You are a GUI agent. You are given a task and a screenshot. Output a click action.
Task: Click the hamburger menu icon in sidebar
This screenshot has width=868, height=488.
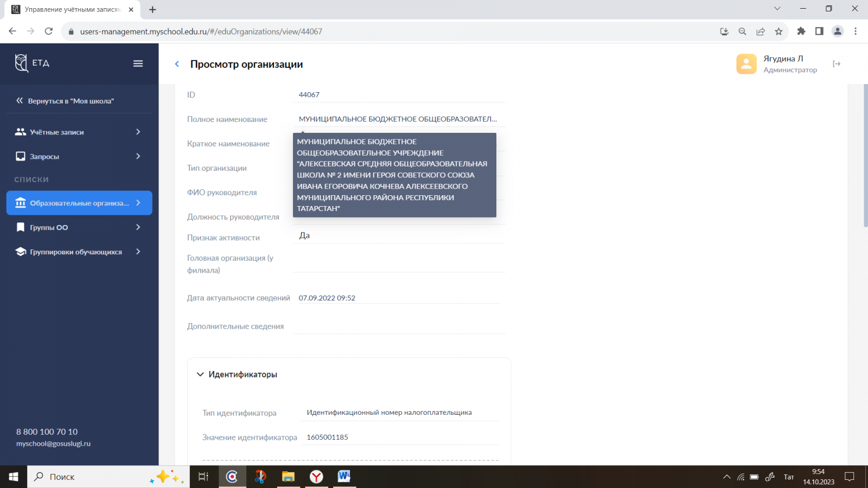[138, 63]
